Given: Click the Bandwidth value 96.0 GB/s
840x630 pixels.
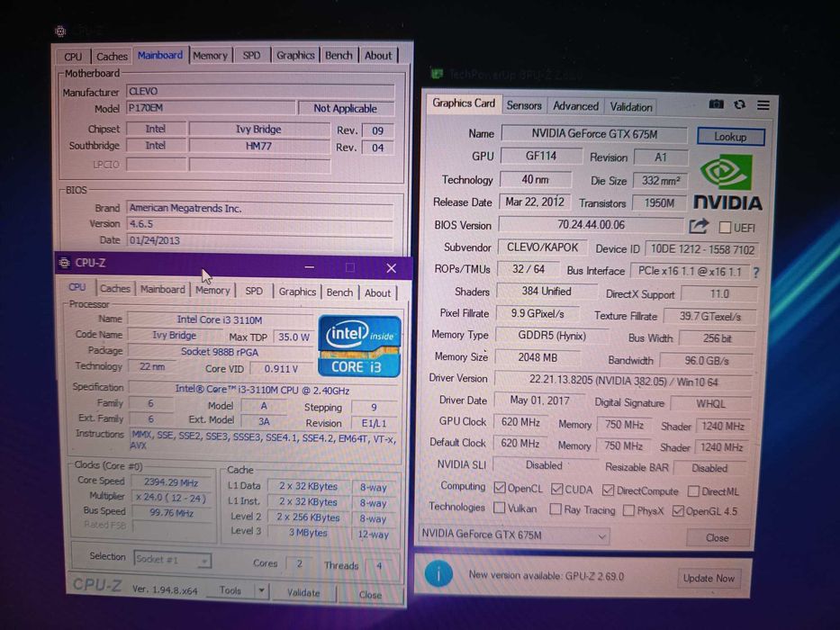Looking at the screenshot, I should click(707, 361).
